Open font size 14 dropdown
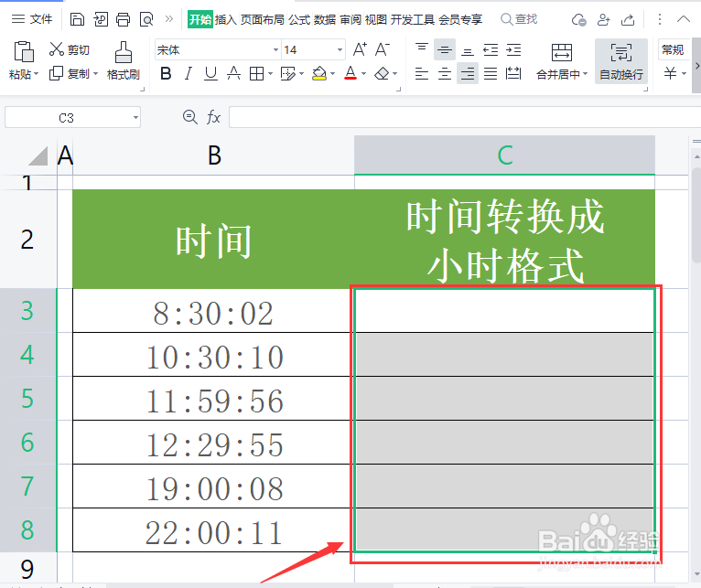 (340, 49)
